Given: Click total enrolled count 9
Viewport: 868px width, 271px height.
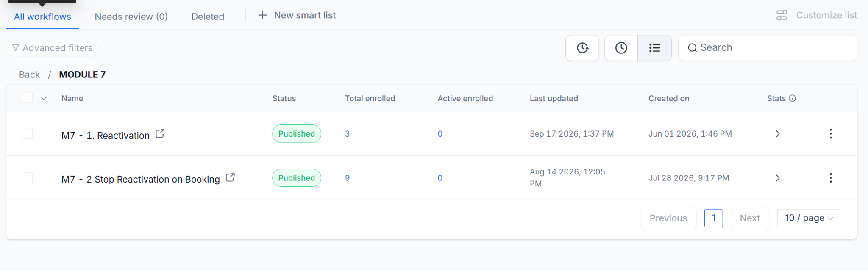Looking at the screenshot, I should tap(347, 178).
